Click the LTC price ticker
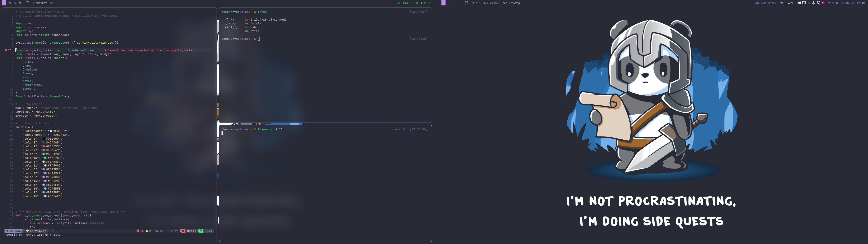The height and width of the screenshot is (244, 868). coord(422,3)
